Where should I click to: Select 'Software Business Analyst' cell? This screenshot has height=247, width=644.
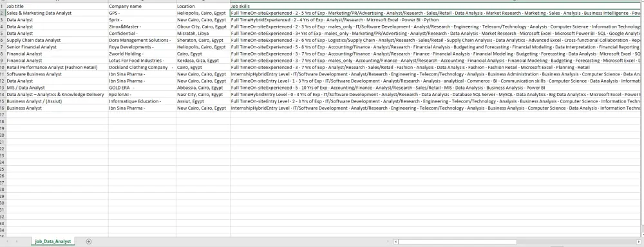[x=57, y=74]
